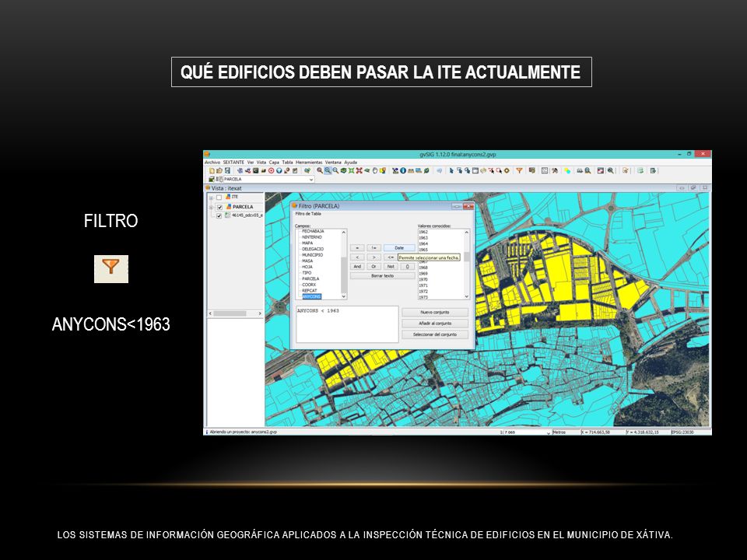Click the Not operator button
Image resolution: width=747 pixels, height=560 pixels.
click(x=391, y=267)
